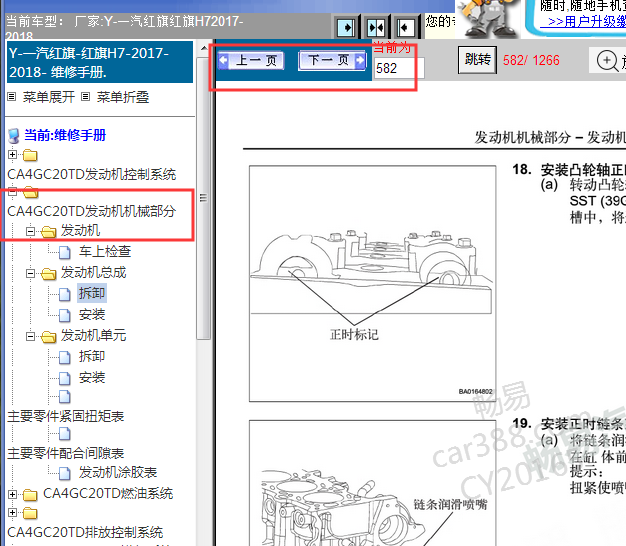
Task: Click the 当前:维修手册 root node
Action: tap(65, 135)
